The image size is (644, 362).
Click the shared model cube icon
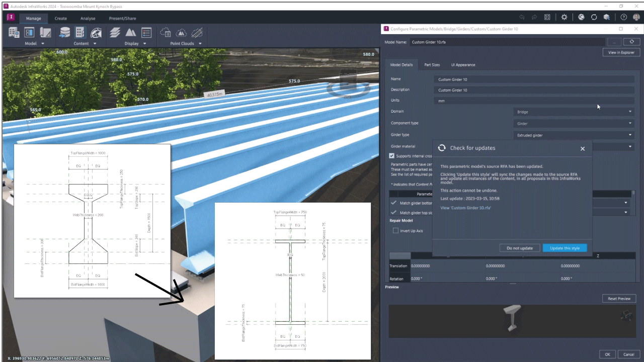607,17
